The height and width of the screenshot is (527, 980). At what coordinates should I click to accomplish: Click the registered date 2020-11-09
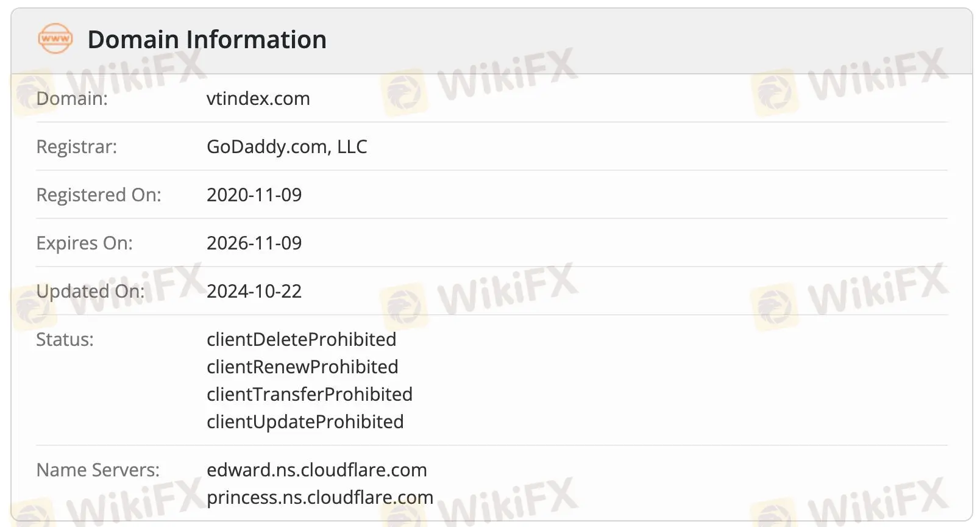[x=254, y=195]
